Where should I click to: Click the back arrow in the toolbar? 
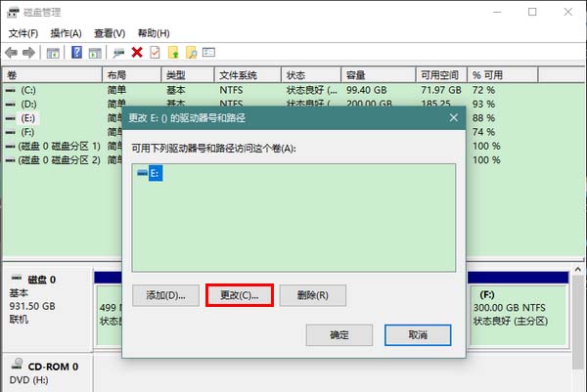click(12, 53)
